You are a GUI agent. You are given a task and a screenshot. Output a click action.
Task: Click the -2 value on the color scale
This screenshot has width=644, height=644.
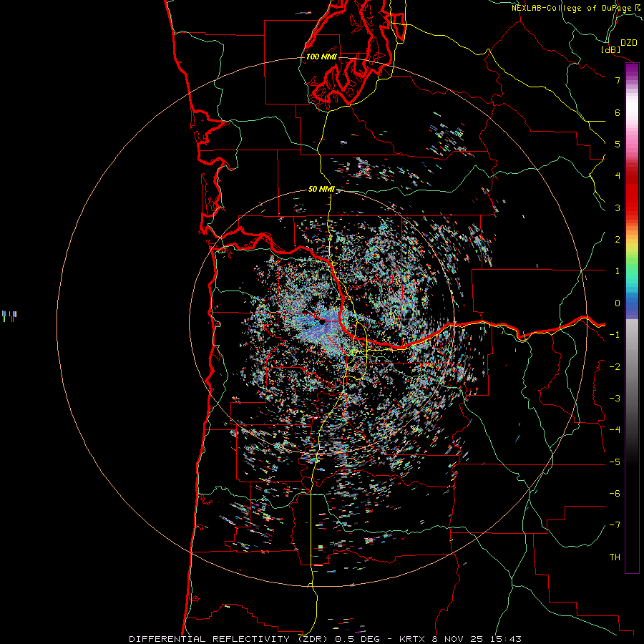615,367
